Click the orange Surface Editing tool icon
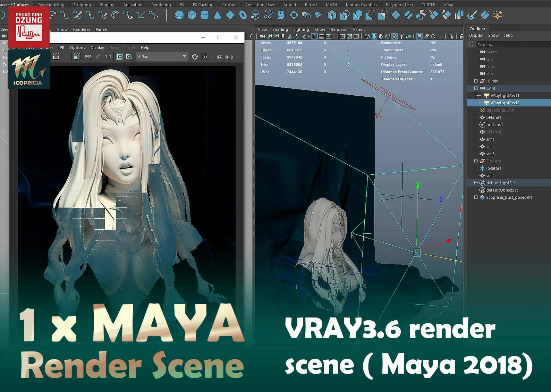551x392 pixels. [498, 15]
